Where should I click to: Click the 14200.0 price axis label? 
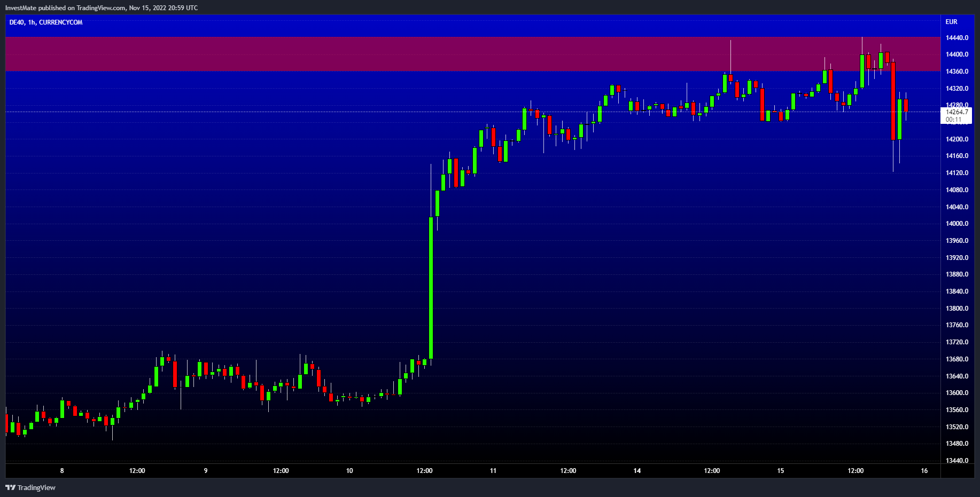[x=957, y=139]
